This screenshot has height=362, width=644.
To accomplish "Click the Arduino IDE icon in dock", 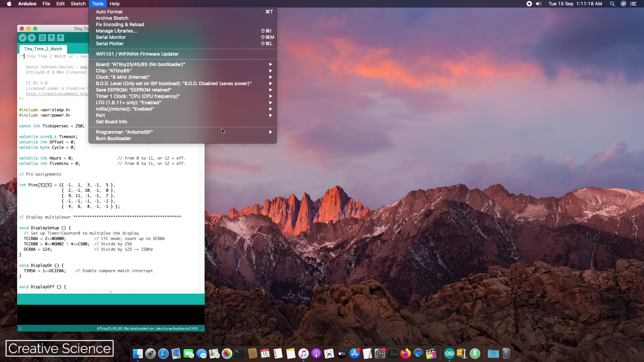I will [x=449, y=354].
